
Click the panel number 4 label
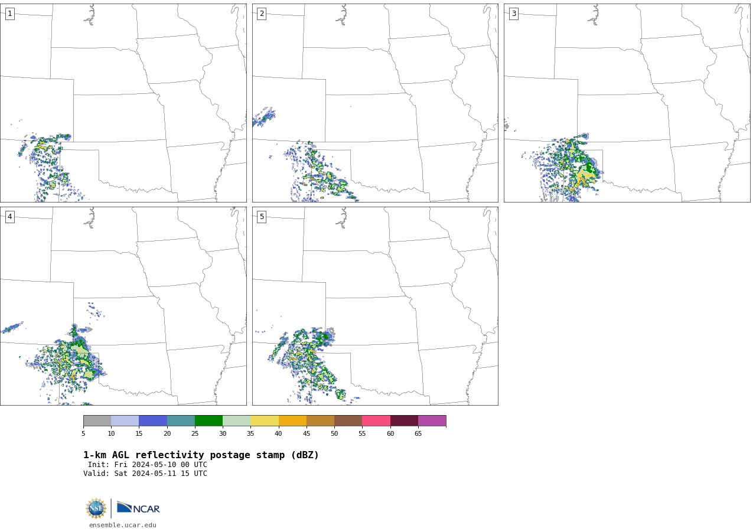[x=9, y=217]
